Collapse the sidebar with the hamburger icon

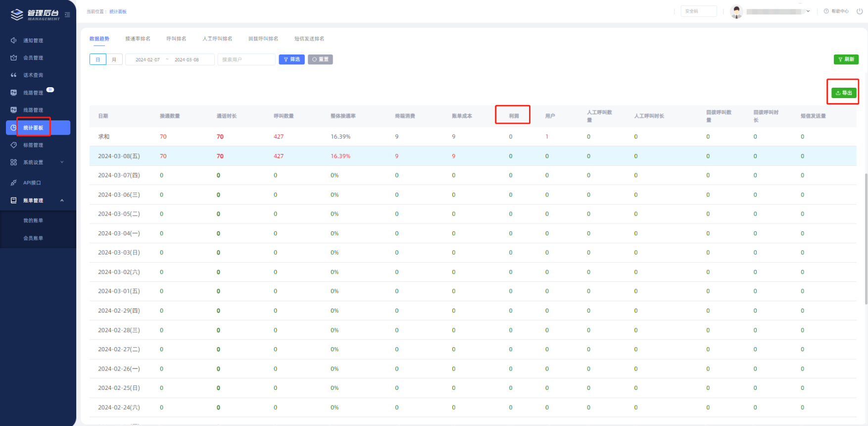pos(67,15)
